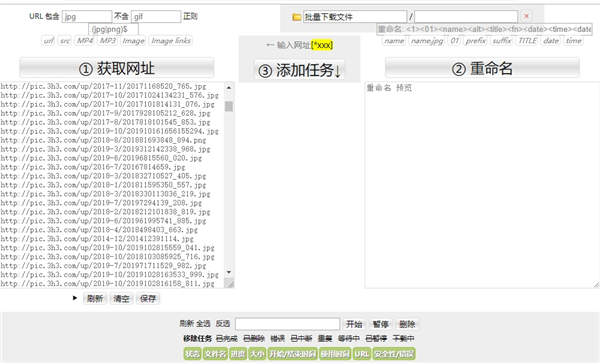The image size is (600, 363).
Task: Click URL line ending 201881693848_894.png
Action: coord(103,140)
